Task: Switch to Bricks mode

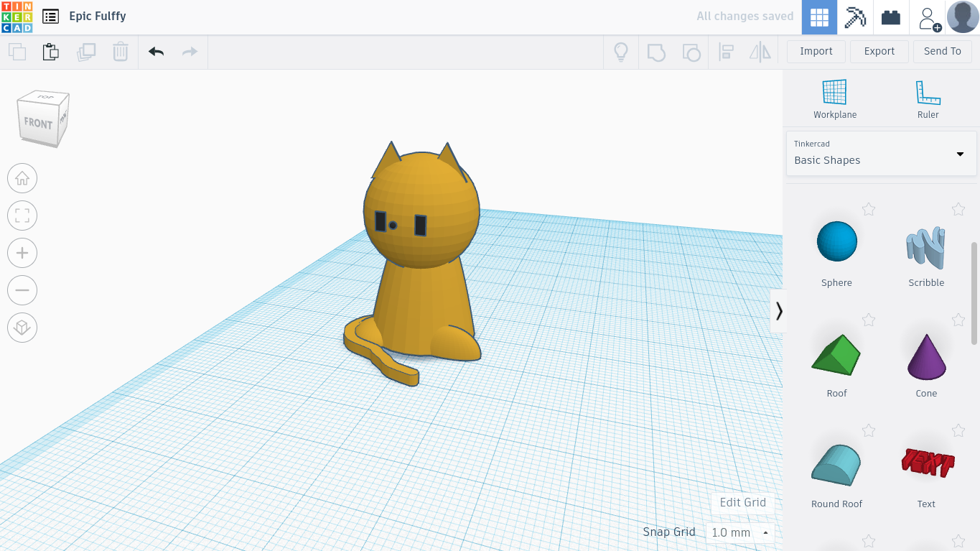Action: point(891,17)
